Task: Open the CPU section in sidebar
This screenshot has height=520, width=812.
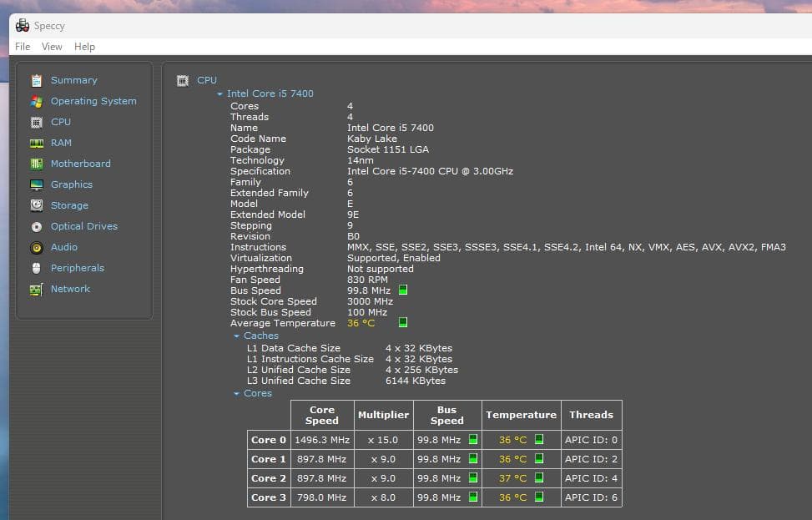Action: [x=61, y=122]
